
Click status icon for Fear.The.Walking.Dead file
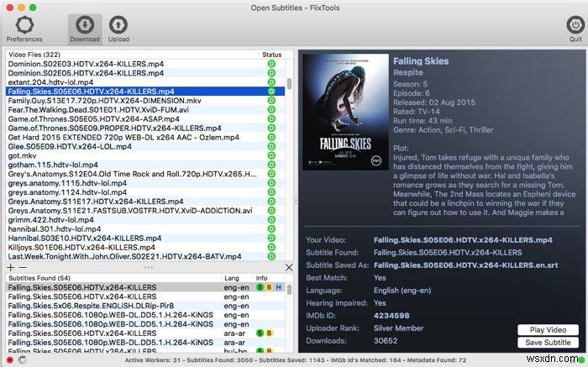(x=271, y=109)
